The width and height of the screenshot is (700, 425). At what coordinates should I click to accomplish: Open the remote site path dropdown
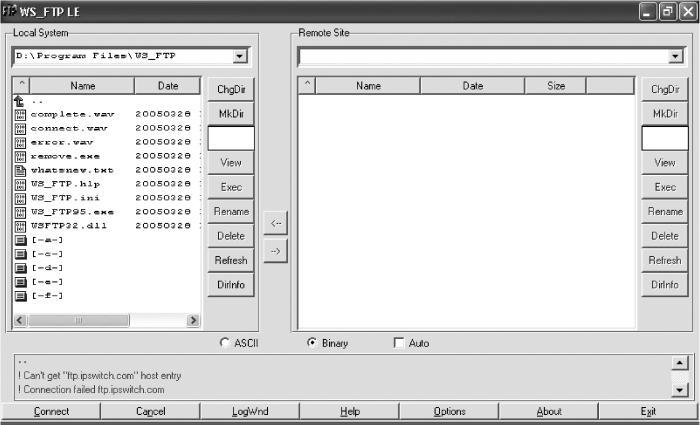coord(675,56)
